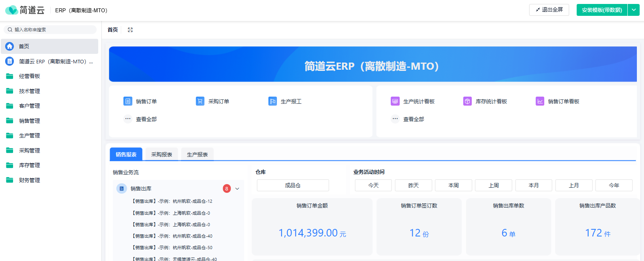Click the fullscreen expand icon beside 首页 tab
The height and width of the screenshot is (261, 644).
[x=130, y=30]
